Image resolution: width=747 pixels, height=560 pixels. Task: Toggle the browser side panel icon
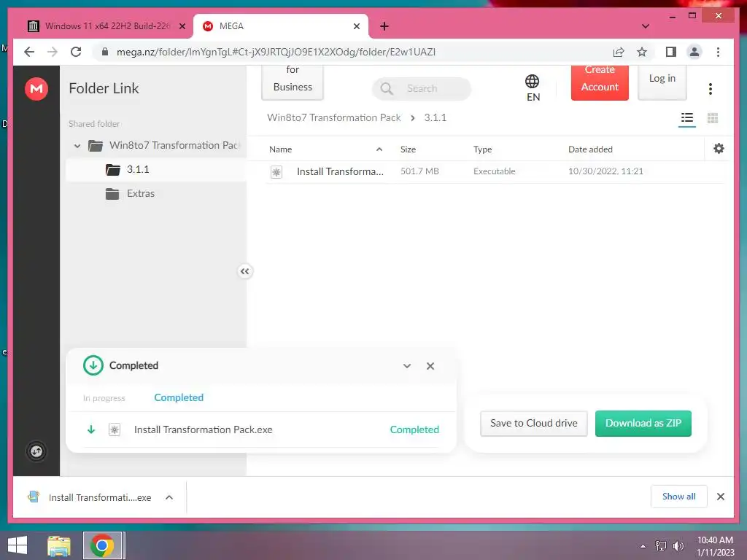point(671,52)
